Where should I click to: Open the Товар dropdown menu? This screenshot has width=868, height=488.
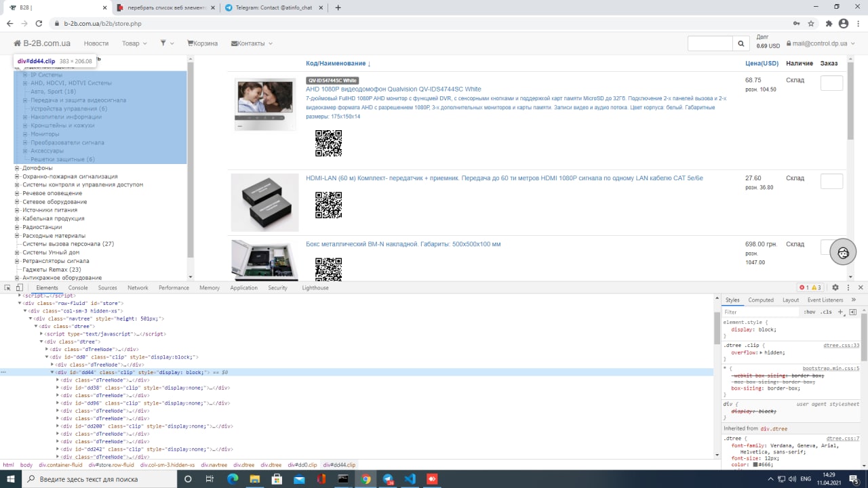[134, 43]
